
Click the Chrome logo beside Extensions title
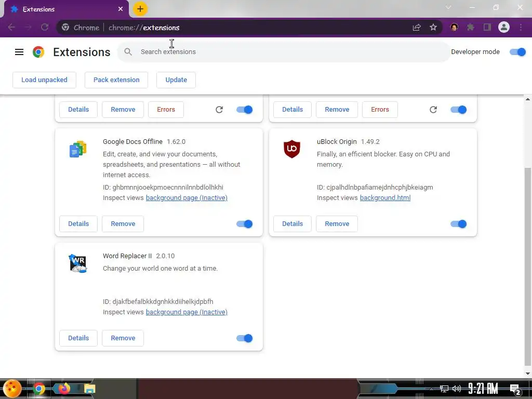point(38,52)
